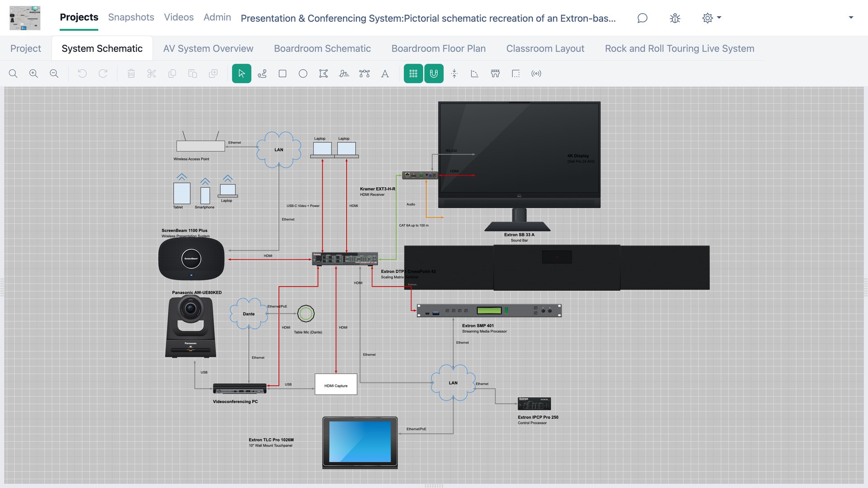
Task: Click the center alignment guide icon
Action: pos(454,74)
